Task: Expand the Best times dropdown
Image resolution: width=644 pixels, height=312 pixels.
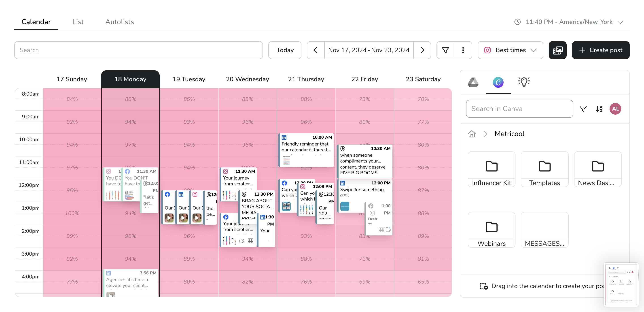Action: 510,50
